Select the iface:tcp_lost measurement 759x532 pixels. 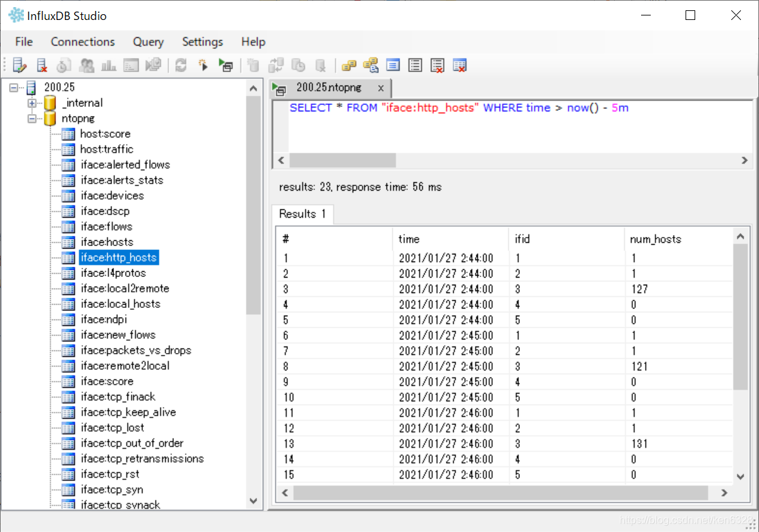coord(112,428)
